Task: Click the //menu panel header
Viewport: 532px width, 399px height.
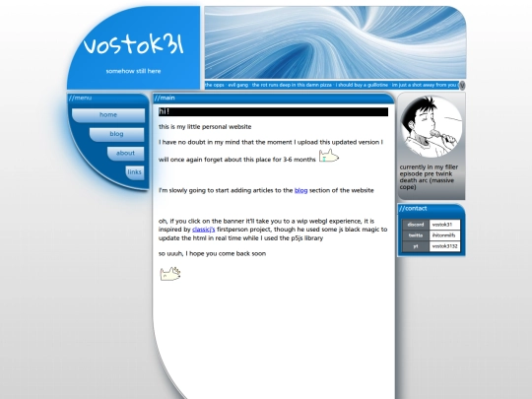Action: tap(108, 99)
